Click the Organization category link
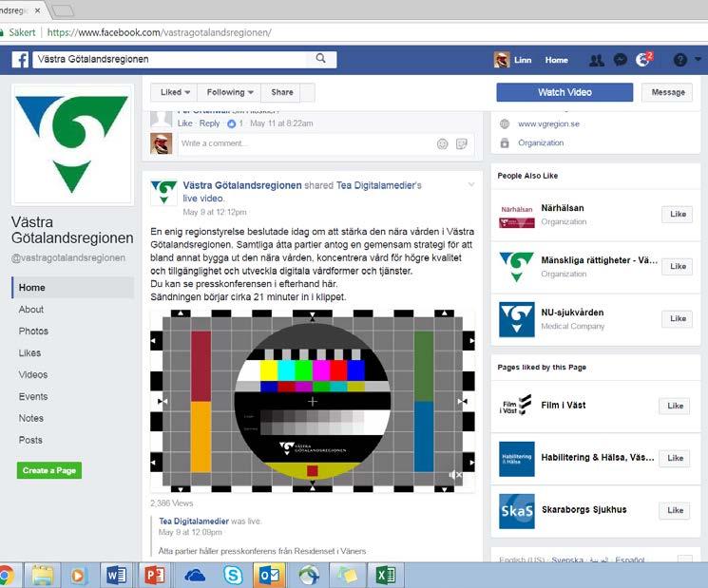Image resolution: width=708 pixels, height=588 pixels. point(541,143)
